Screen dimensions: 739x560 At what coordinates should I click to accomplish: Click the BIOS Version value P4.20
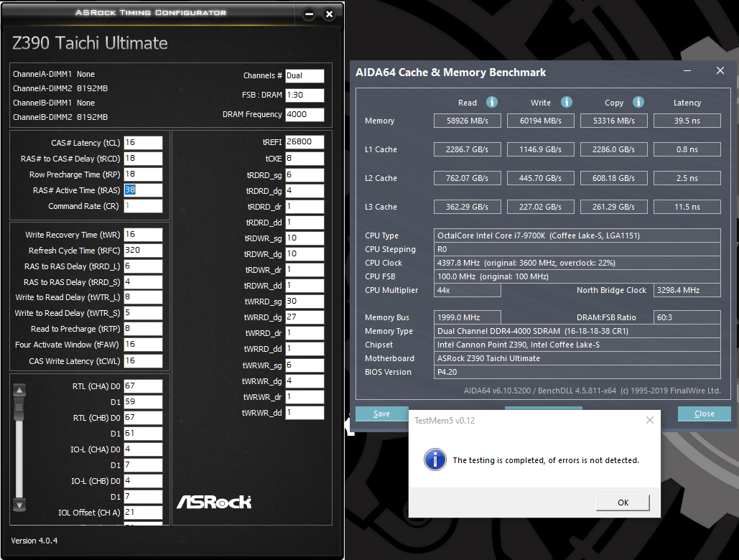click(577, 372)
